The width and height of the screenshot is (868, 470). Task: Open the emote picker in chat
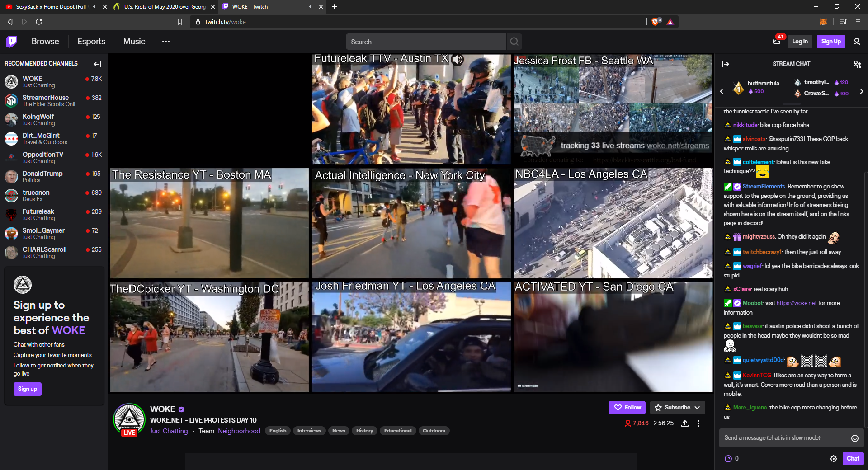click(x=855, y=438)
